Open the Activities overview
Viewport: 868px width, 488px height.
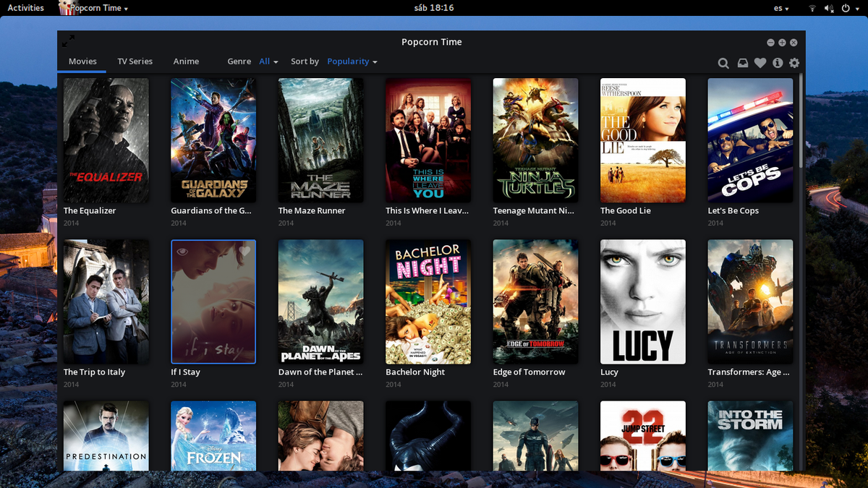[25, 8]
